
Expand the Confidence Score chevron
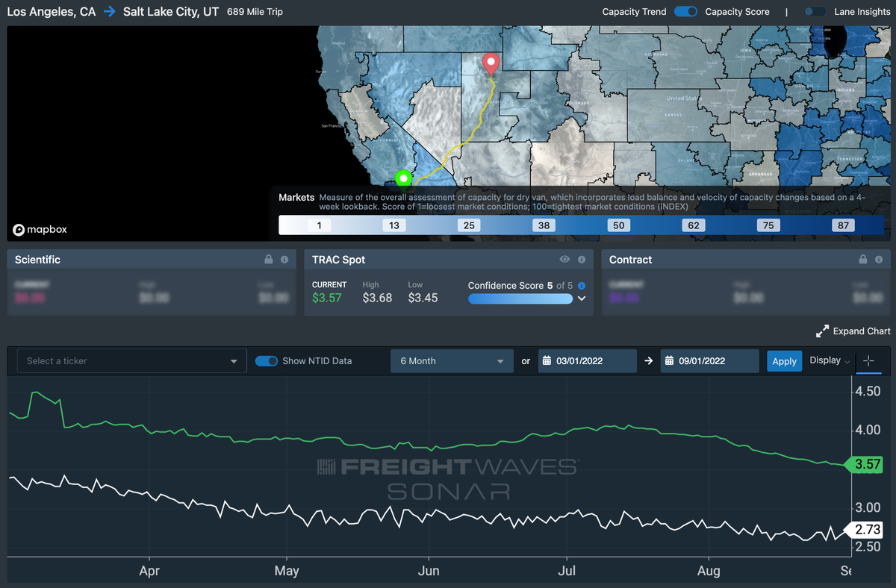[582, 298]
